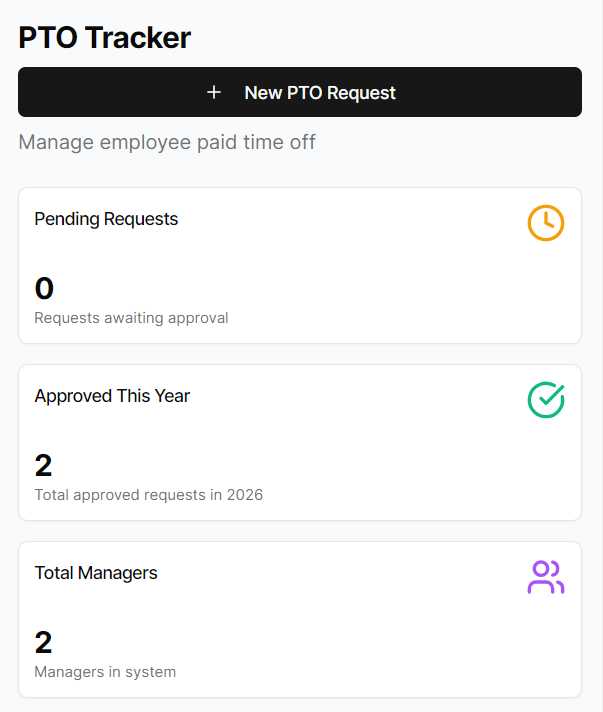Click the Requests awaiting approval text

point(131,318)
